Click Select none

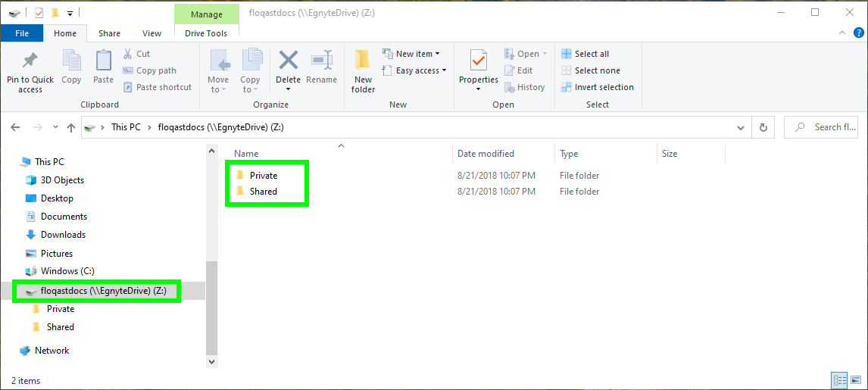591,70
